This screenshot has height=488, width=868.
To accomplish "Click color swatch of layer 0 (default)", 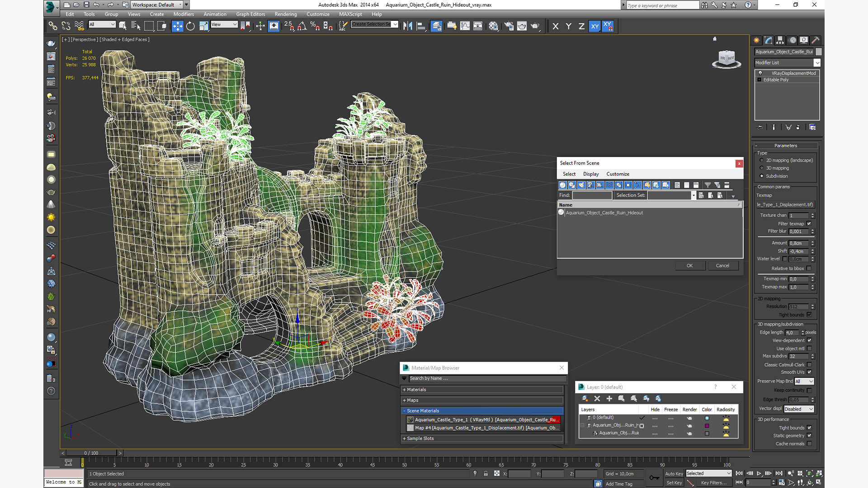I will 707,418.
